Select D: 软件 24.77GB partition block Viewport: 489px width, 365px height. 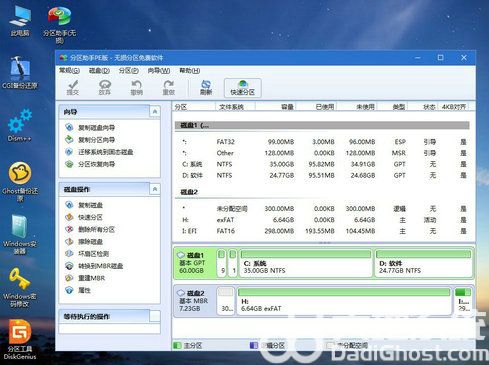coord(423,263)
